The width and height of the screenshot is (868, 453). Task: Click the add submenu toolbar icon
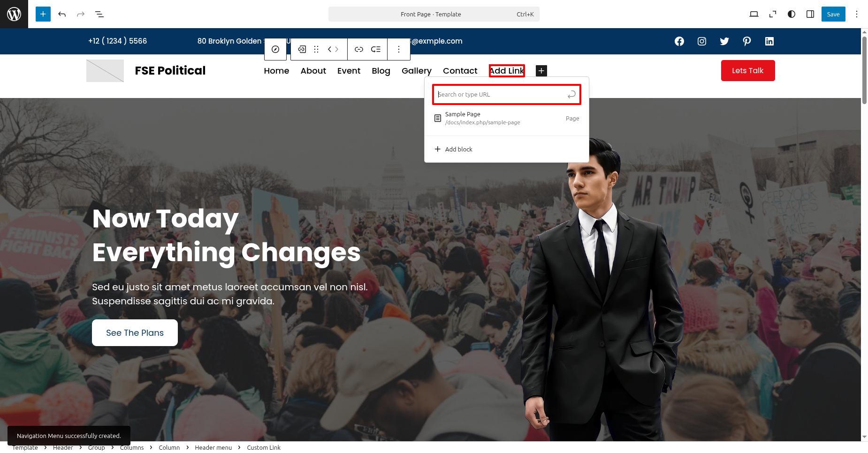[x=376, y=49]
